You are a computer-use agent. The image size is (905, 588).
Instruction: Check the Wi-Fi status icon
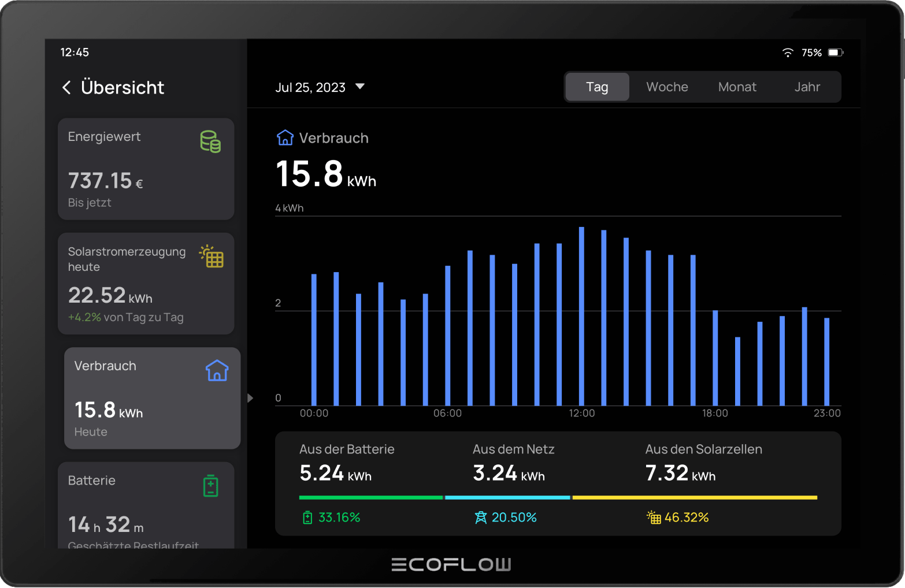(x=788, y=53)
